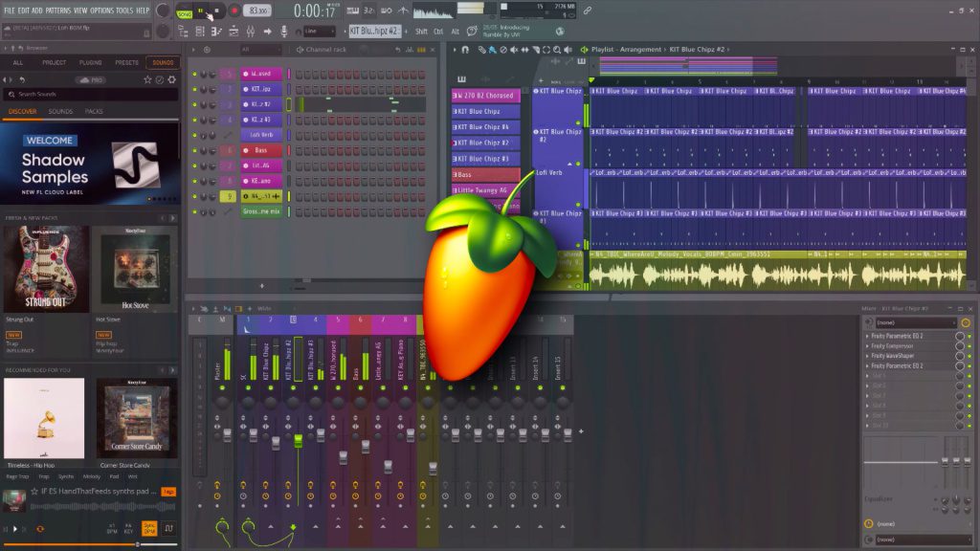
Task: Select Little Twangy AG pattern in picker
Action: pos(485,190)
